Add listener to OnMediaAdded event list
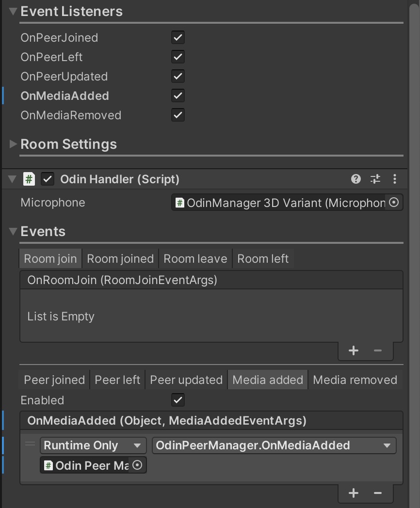The width and height of the screenshot is (420, 508). tap(353, 493)
